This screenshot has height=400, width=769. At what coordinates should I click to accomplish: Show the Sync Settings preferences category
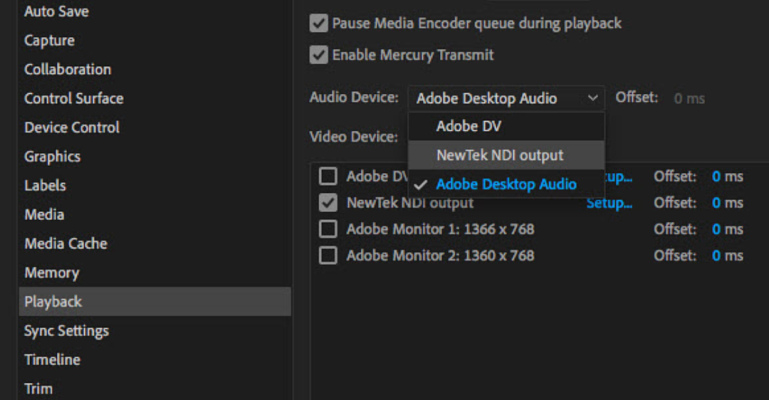point(155,330)
